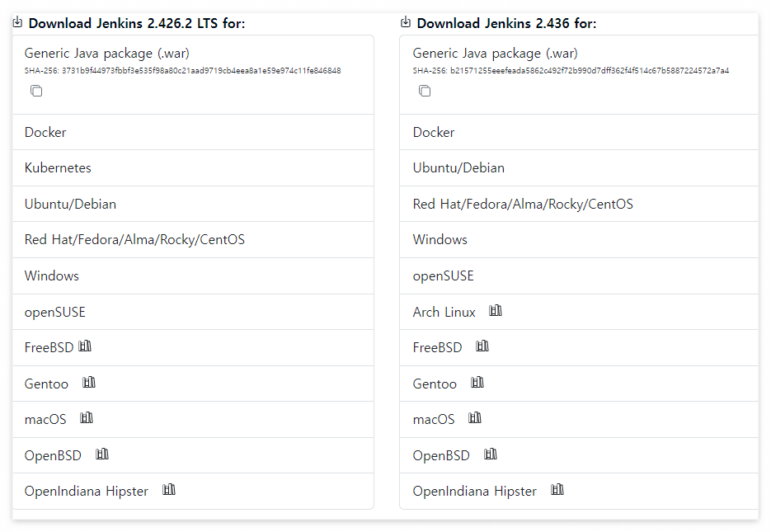
Task: Open the Arch Linux link in the weekly column
Action: [444, 313]
